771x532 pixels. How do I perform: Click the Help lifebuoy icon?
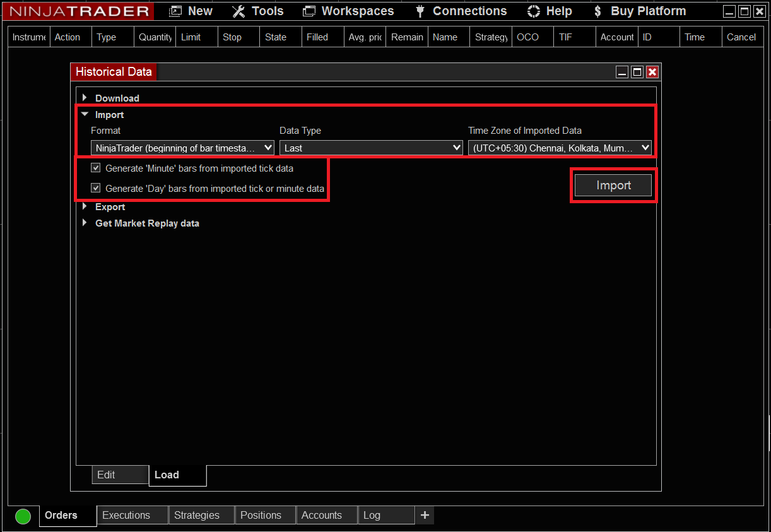point(534,11)
